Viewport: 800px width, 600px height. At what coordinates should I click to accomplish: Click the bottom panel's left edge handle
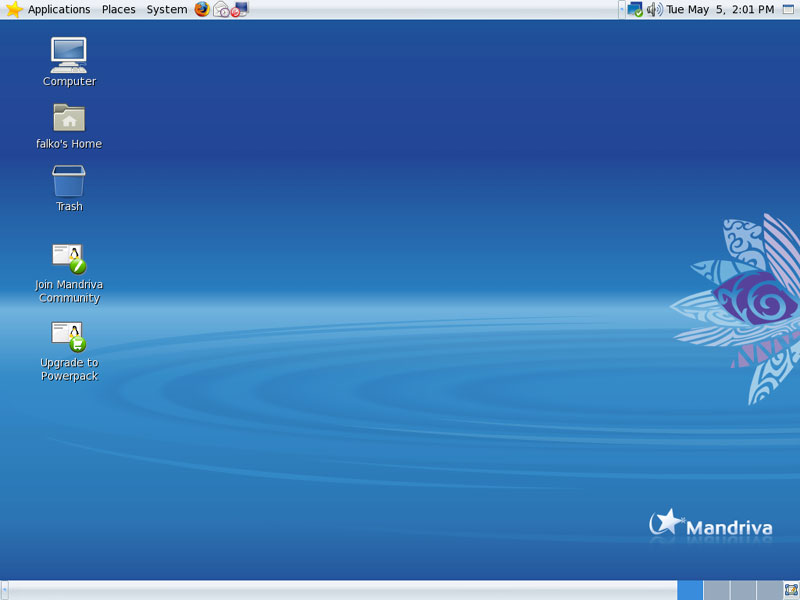pyautogui.click(x=5, y=590)
